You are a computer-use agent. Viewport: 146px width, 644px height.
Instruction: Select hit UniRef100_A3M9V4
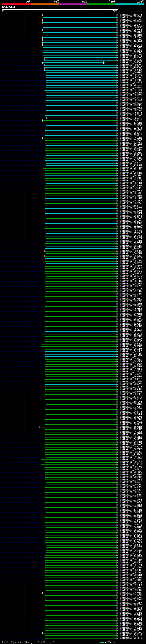131,82
